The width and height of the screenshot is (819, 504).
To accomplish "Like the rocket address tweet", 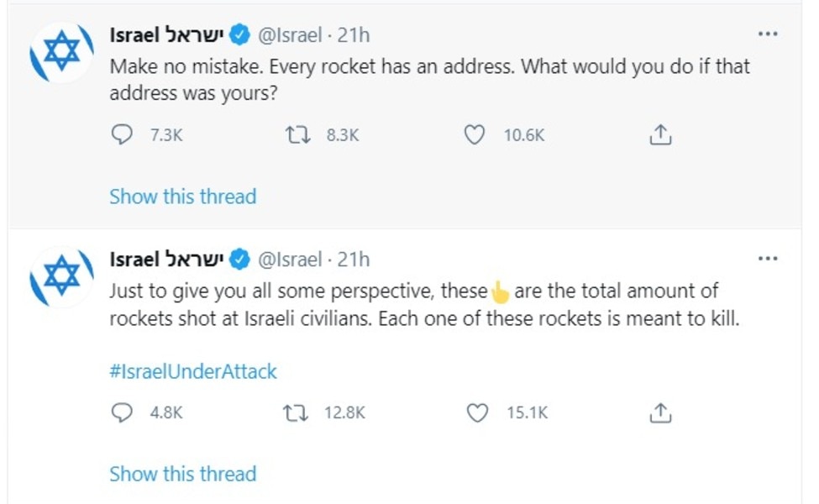I will (475, 134).
